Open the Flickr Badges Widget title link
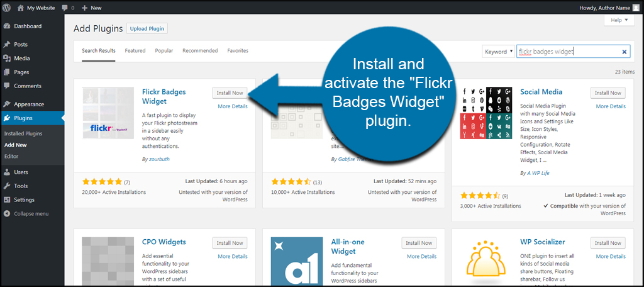This screenshot has height=287, width=644. tap(164, 97)
